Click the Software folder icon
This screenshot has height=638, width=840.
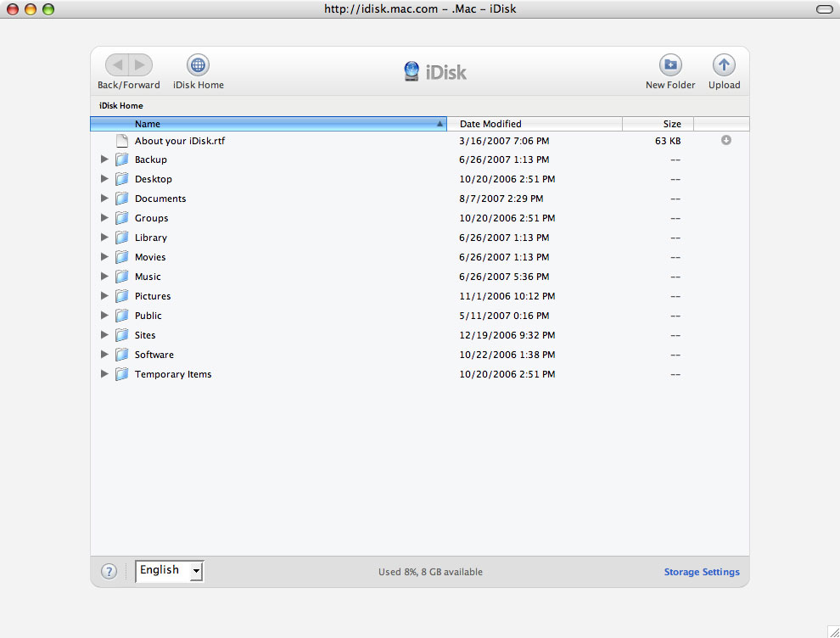coord(122,355)
